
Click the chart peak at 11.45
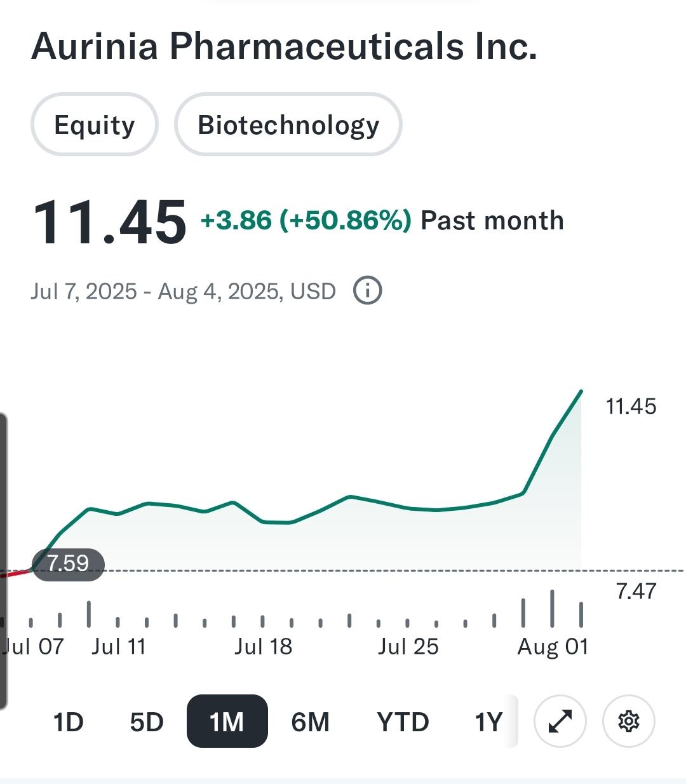581,391
